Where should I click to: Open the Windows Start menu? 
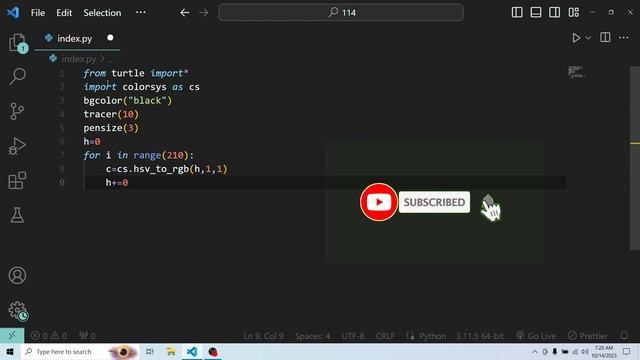point(10,351)
